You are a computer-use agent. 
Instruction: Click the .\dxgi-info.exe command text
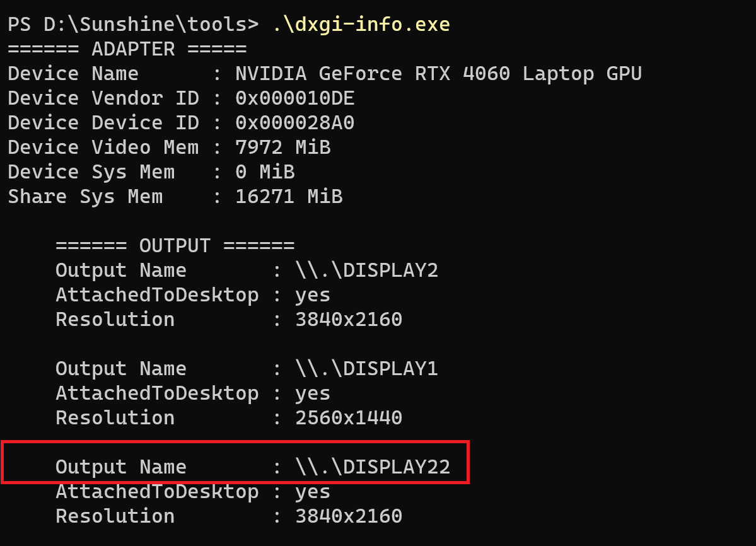(x=361, y=25)
